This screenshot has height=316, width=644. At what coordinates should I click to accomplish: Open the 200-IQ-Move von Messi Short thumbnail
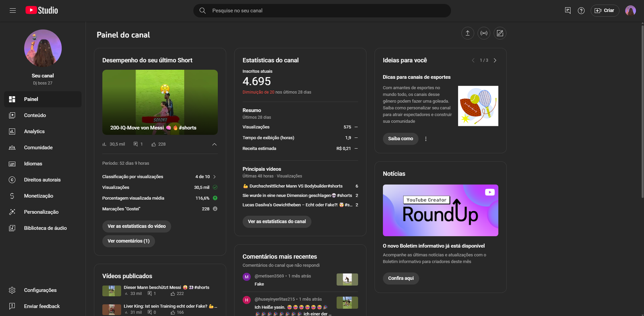(160, 102)
